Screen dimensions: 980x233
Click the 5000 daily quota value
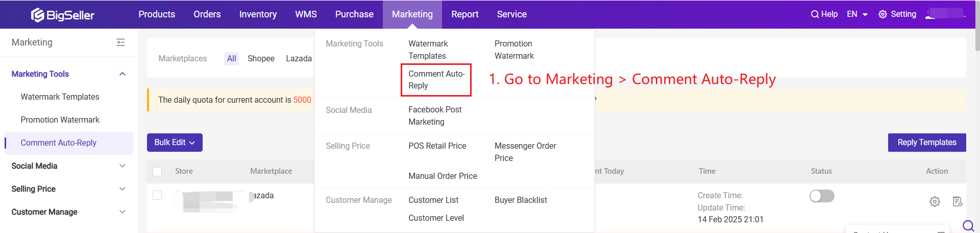[x=302, y=100]
